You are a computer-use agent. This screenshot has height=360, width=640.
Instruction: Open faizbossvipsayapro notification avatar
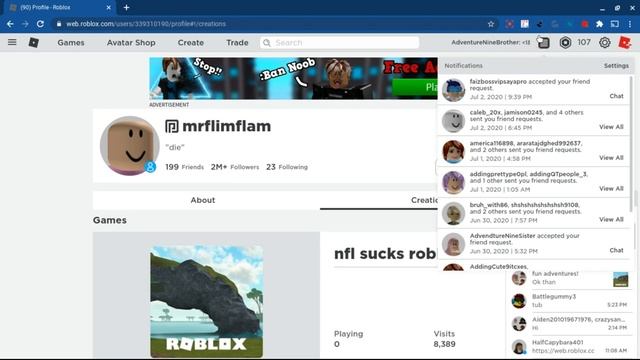(x=453, y=90)
